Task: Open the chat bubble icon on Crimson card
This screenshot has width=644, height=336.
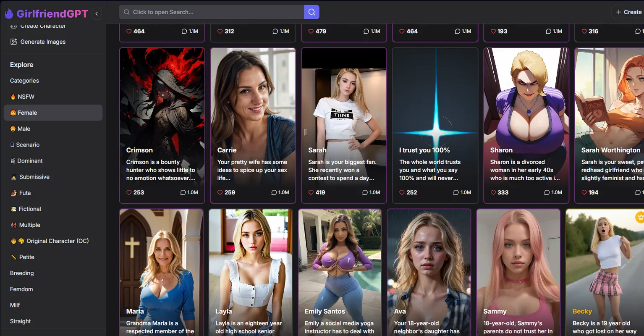Action: [183, 192]
